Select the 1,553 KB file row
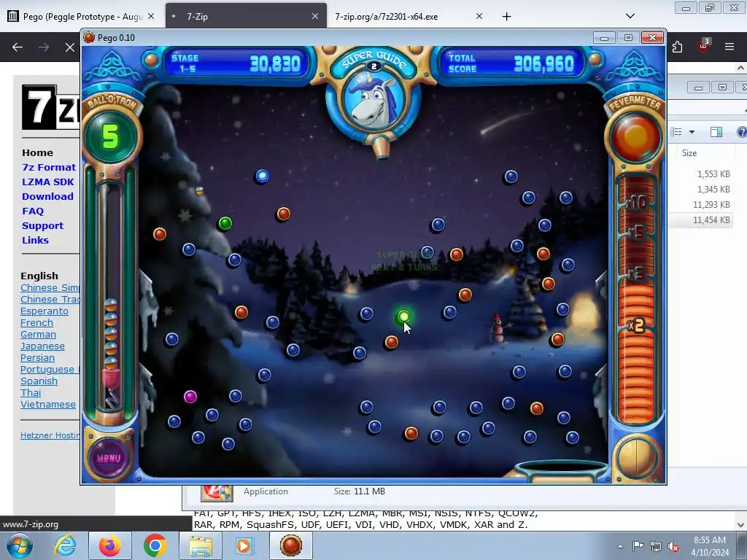747x560 pixels. point(701,174)
